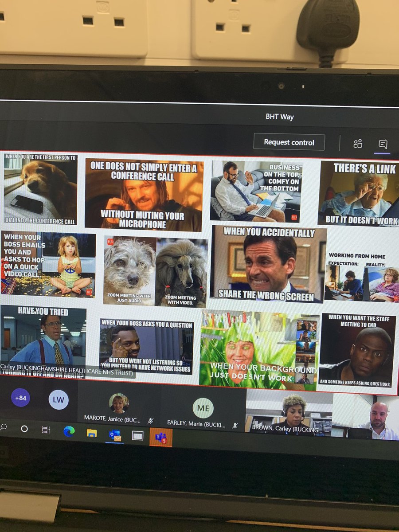The image size is (399, 532).
Task: Click the 'When your background' meme
Action: pyautogui.click(x=258, y=349)
